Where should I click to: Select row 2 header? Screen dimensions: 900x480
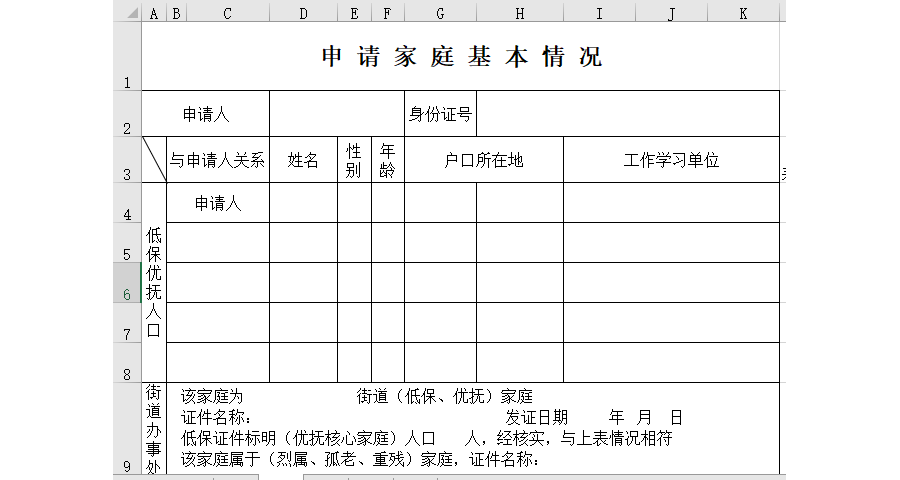pyautogui.click(x=127, y=114)
